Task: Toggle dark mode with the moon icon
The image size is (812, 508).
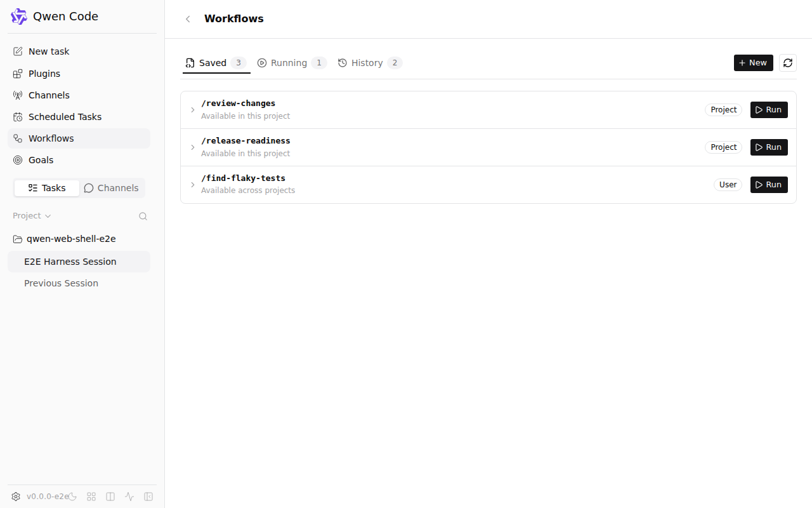Action: [72, 497]
